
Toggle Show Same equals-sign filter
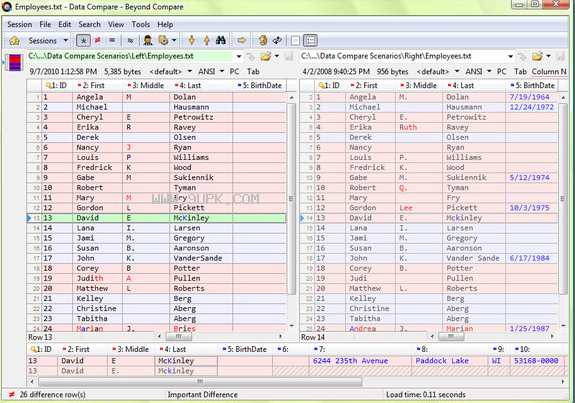click(112, 40)
